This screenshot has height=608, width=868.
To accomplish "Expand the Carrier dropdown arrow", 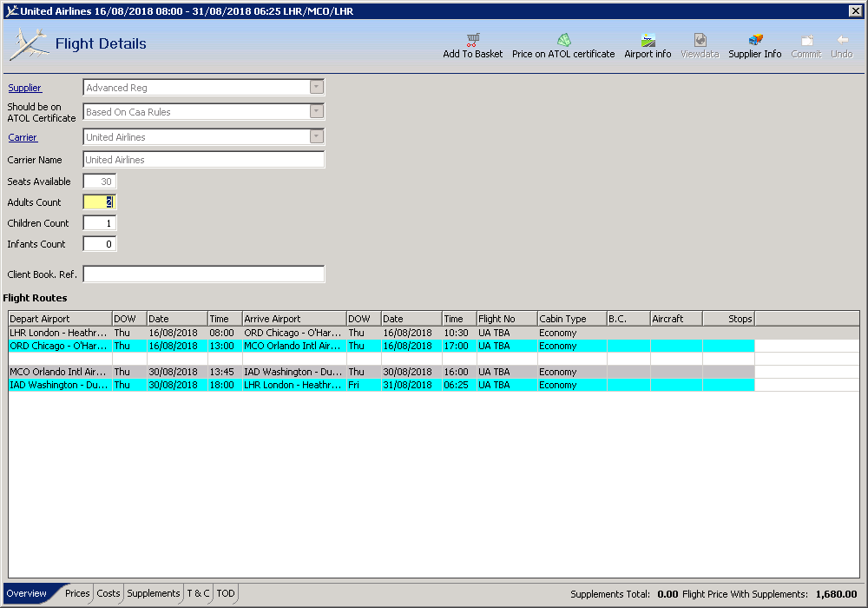I will [x=317, y=136].
